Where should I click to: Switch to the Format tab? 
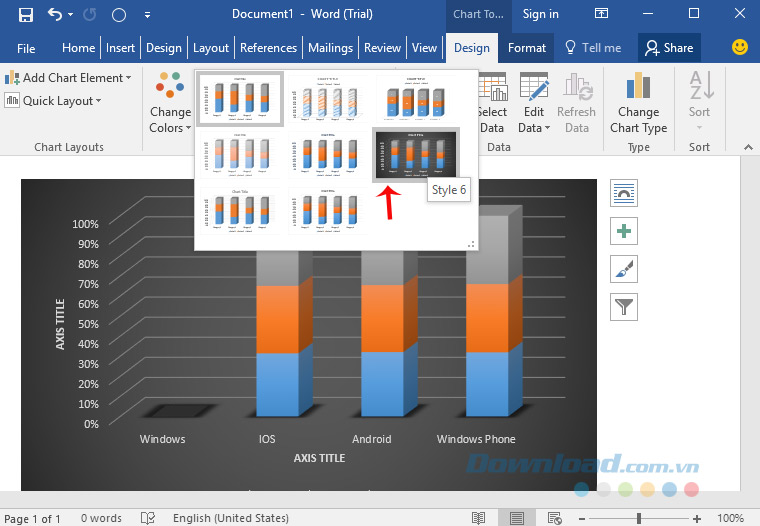[x=527, y=47]
